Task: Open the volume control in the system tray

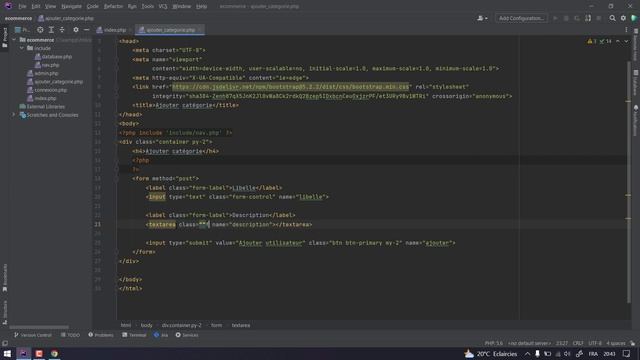Action: click(x=567, y=353)
